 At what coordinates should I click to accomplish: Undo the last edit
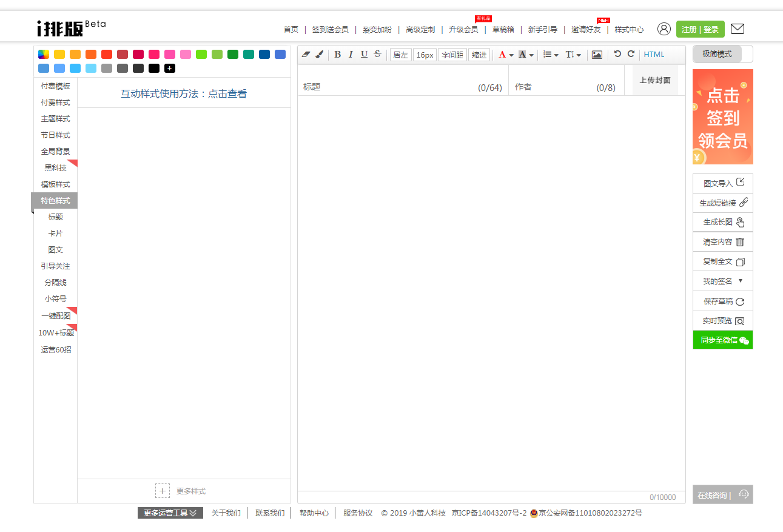click(617, 54)
